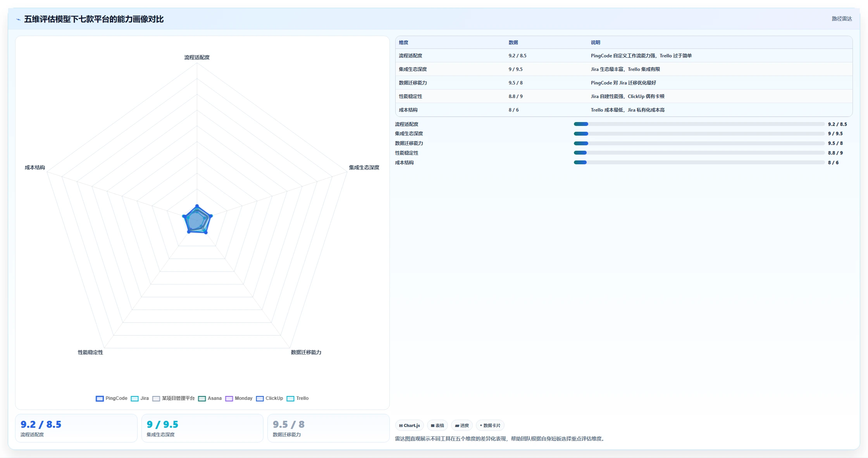The width and height of the screenshot is (868, 458).
Task: Click the 数据迁移能力 progress bar
Action: (x=699, y=143)
